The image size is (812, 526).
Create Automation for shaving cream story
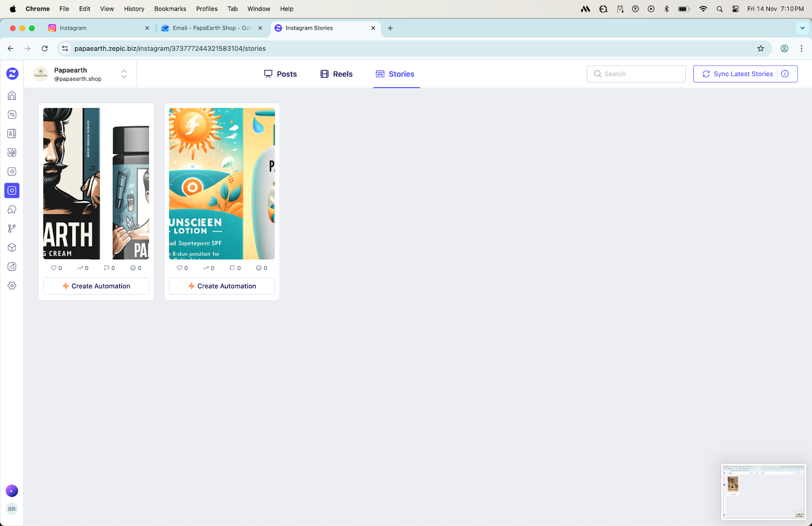pyautogui.click(x=96, y=286)
